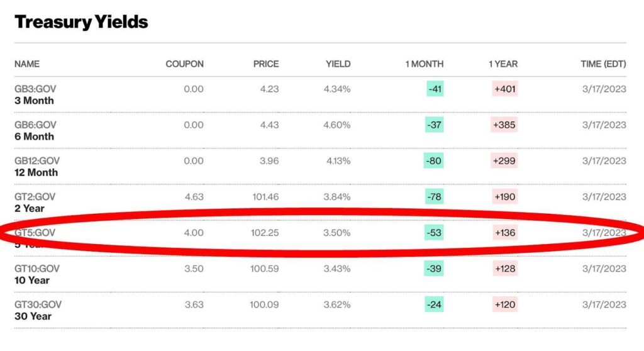Open the GB3:GOV ticker link
Screen dimensions: 644x351
tap(35, 89)
